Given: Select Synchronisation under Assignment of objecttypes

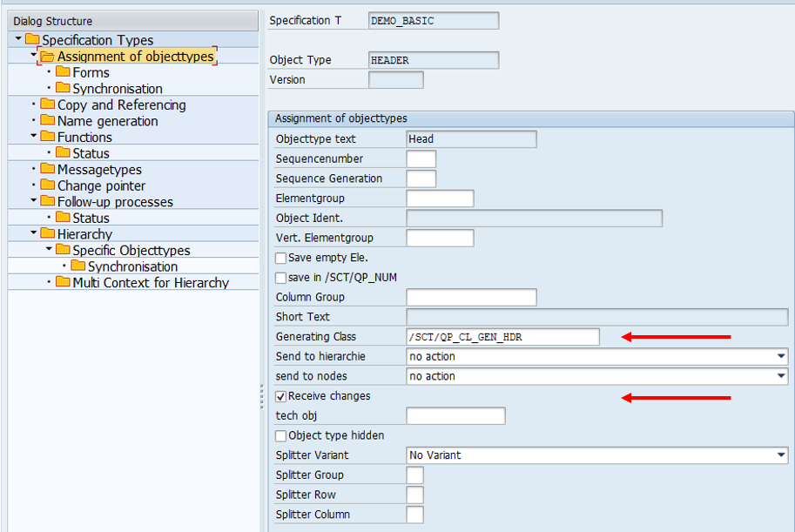Looking at the screenshot, I should pyautogui.click(x=117, y=89).
